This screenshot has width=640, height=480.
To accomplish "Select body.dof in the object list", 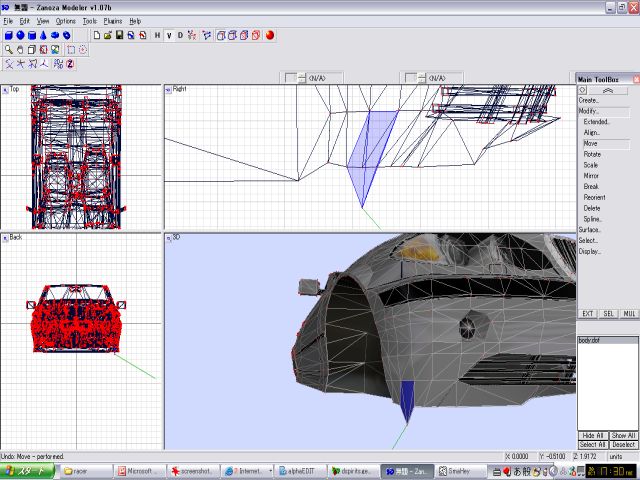I will [x=590, y=341].
